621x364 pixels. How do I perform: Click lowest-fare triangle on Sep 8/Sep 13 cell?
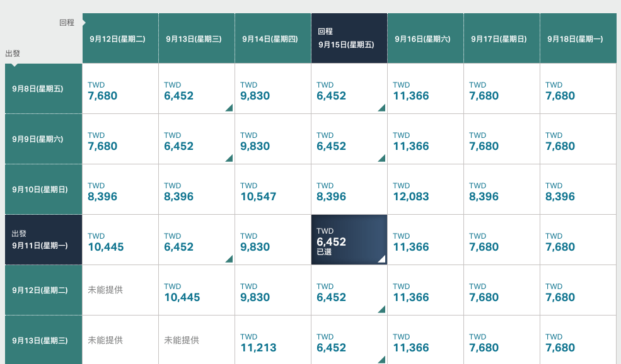pyautogui.click(x=229, y=108)
